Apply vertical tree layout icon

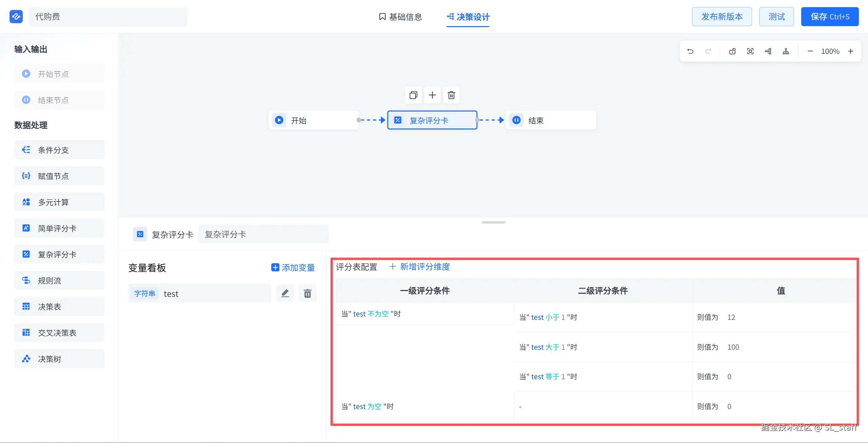pyautogui.click(x=786, y=51)
